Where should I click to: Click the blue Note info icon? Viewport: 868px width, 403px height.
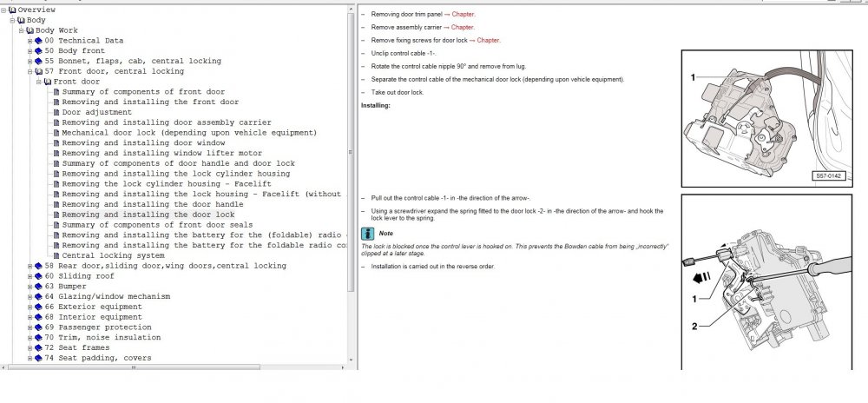pyautogui.click(x=367, y=234)
